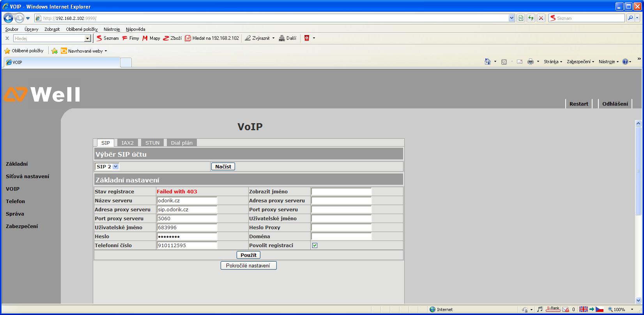The width and height of the screenshot is (644, 315).
Task: Click the Další spell-check toolbar item
Action: [x=288, y=38]
